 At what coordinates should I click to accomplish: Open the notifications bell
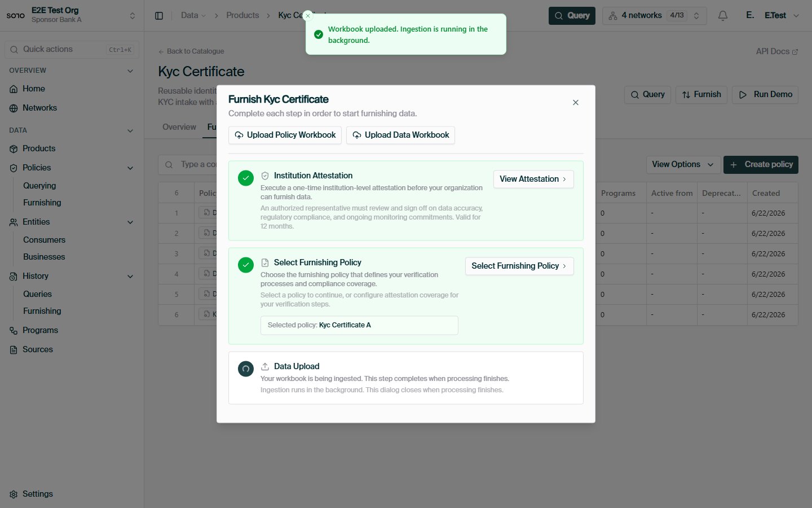coord(723,16)
